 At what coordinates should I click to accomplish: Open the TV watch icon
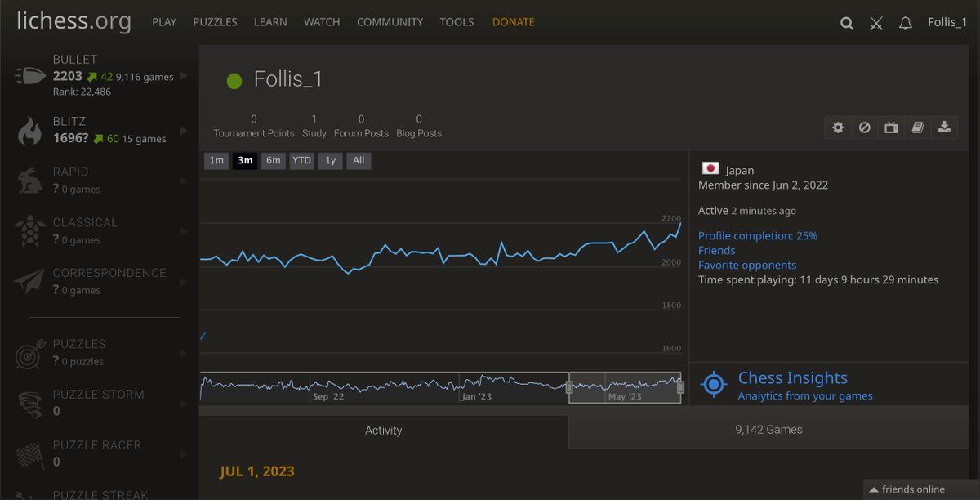891,127
